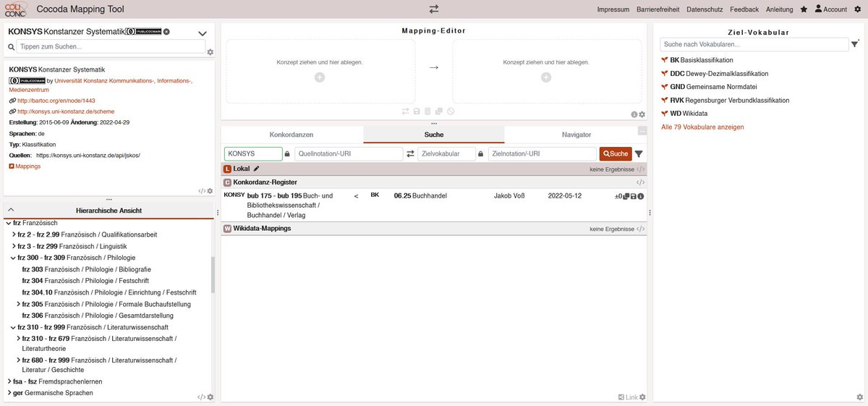This screenshot has width=868, height=406.
Task: Click the orange Suche search button
Action: point(616,153)
